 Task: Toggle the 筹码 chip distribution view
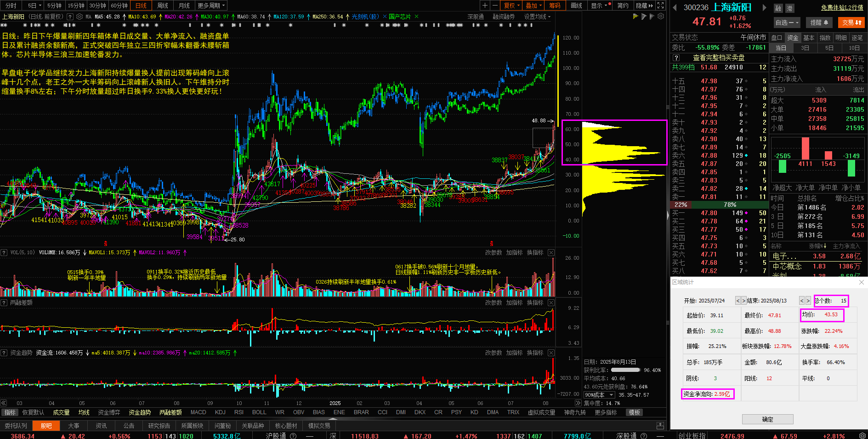click(555, 6)
